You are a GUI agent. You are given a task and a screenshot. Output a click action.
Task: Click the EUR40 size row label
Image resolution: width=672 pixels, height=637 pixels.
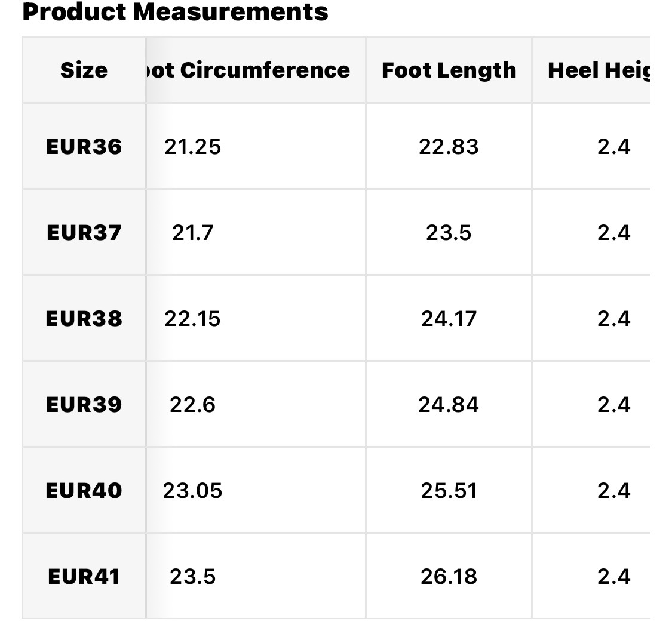[x=84, y=491]
